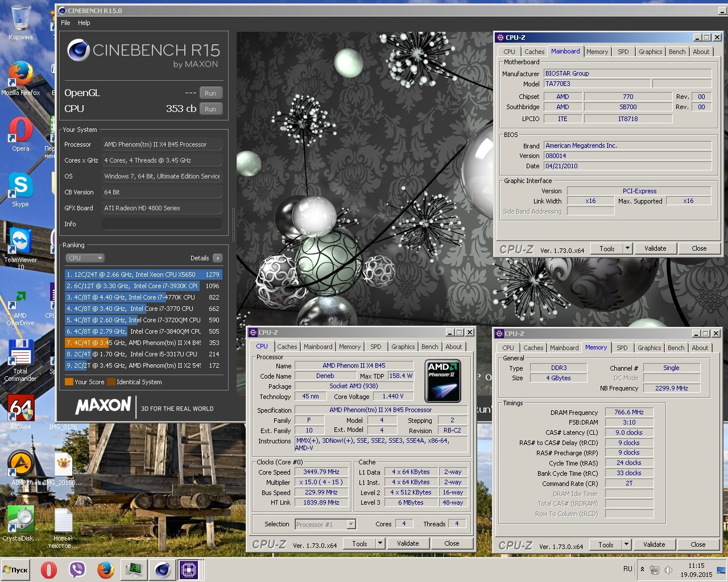Click the Opera icon in taskbar
728x582 pixels.
[49, 569]
